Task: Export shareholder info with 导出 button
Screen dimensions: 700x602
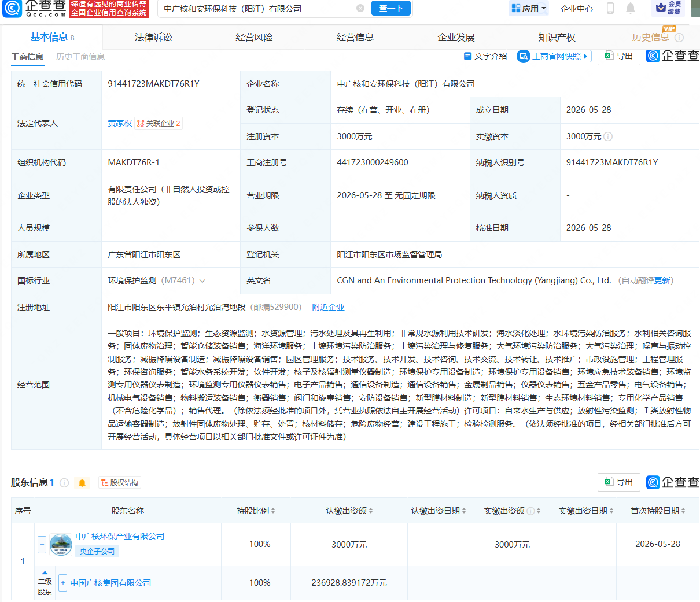Action: point(619,482)
